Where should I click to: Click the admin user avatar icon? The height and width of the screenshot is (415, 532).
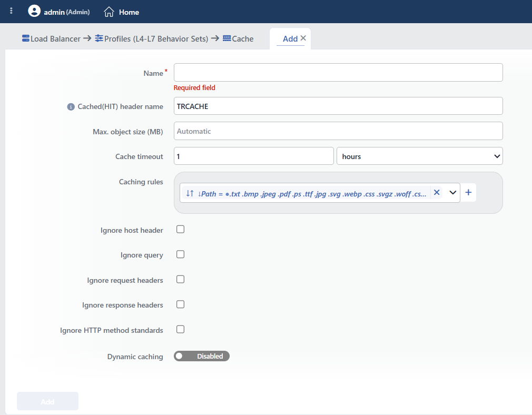[x=34, y=11]
